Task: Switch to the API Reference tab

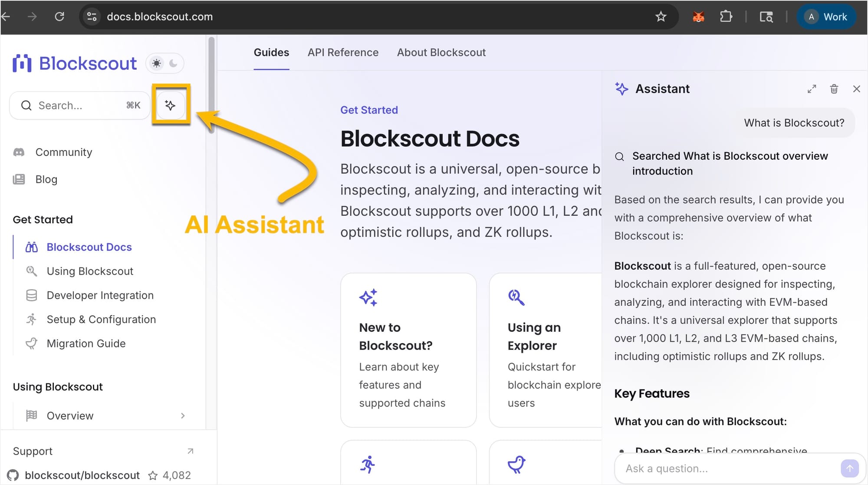Action: tap(343, 52)
